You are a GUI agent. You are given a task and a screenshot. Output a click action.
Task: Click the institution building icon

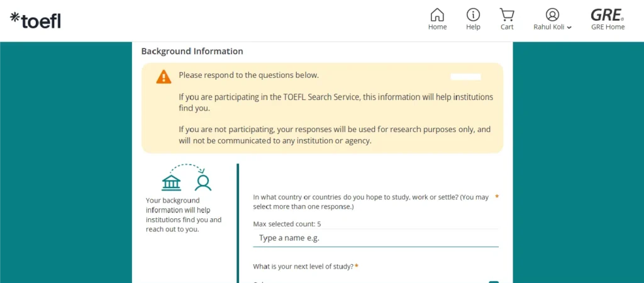pyautogui.click(x=171, y=182)
